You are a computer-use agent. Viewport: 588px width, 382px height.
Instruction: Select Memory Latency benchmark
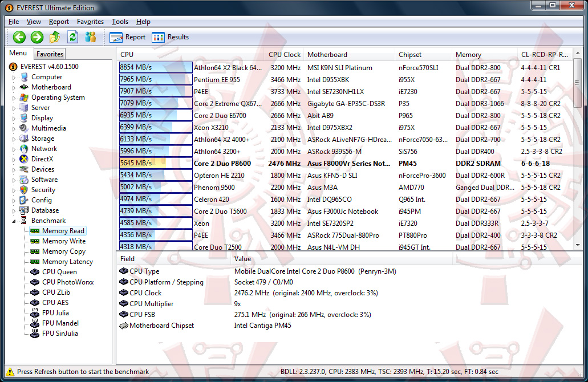pyautogui.click(x=67, y=262)
